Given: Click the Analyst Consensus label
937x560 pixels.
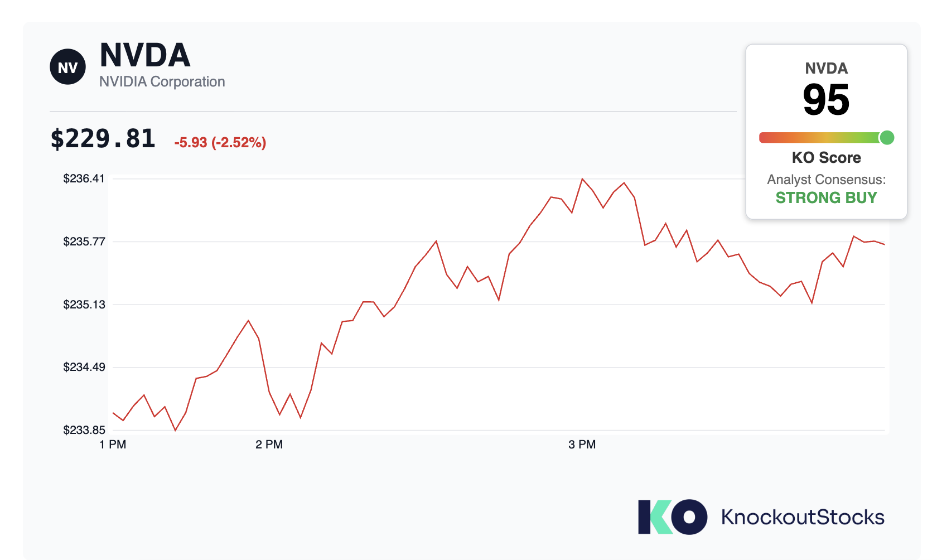Looking at the screenshot, I should (827, 180).
